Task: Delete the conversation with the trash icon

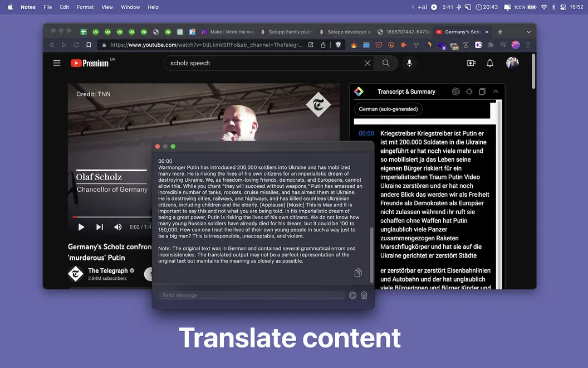Action: click(x=364, y=296)
